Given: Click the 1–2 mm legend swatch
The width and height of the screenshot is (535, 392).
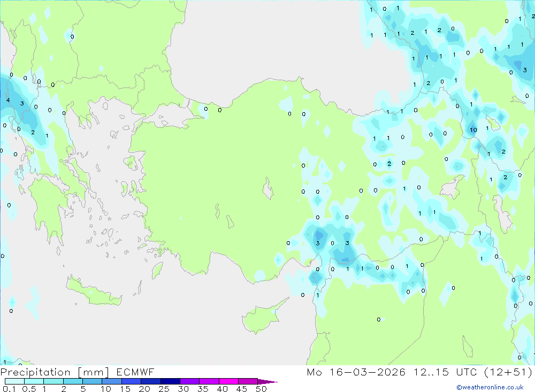Looking at the screenshot, I should [53, 381].
